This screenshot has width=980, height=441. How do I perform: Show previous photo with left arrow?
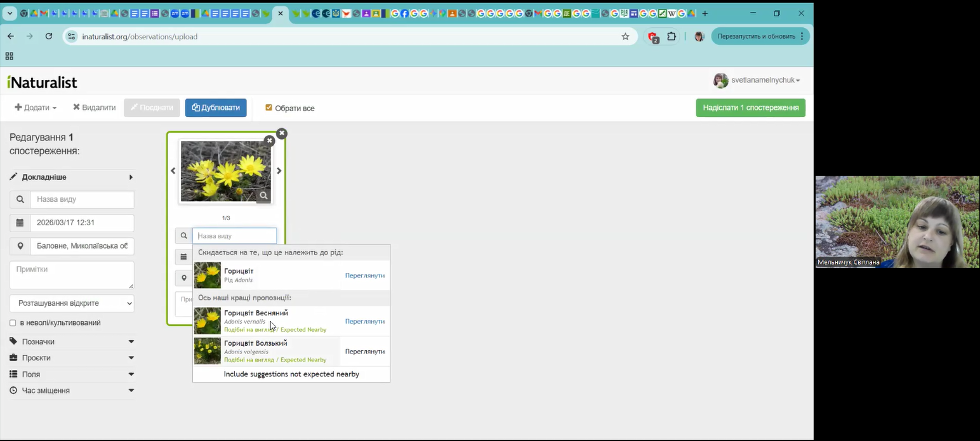coord(173,171)
